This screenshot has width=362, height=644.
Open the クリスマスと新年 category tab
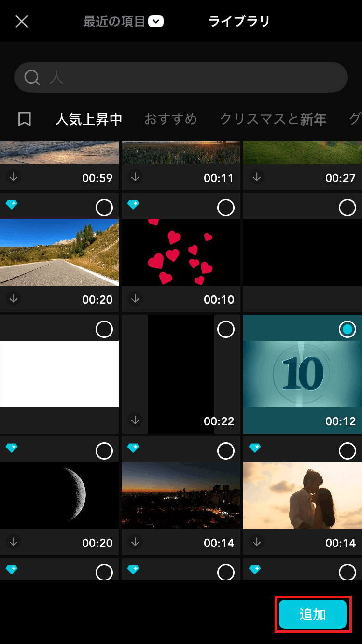tap(273, 119)
